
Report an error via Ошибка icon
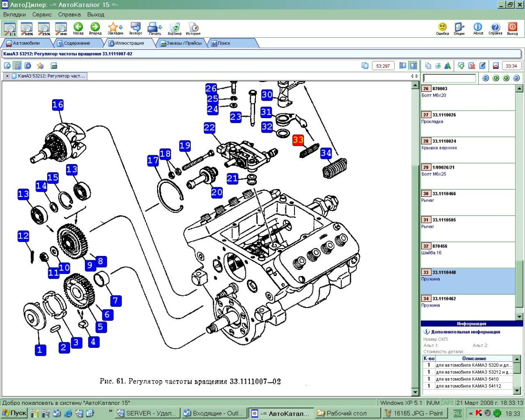(442, 28)
